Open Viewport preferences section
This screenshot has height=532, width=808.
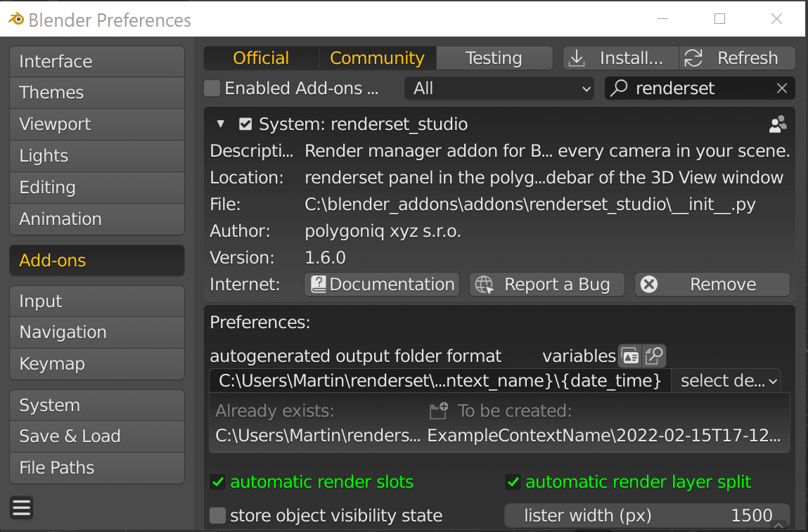(97, 124)
